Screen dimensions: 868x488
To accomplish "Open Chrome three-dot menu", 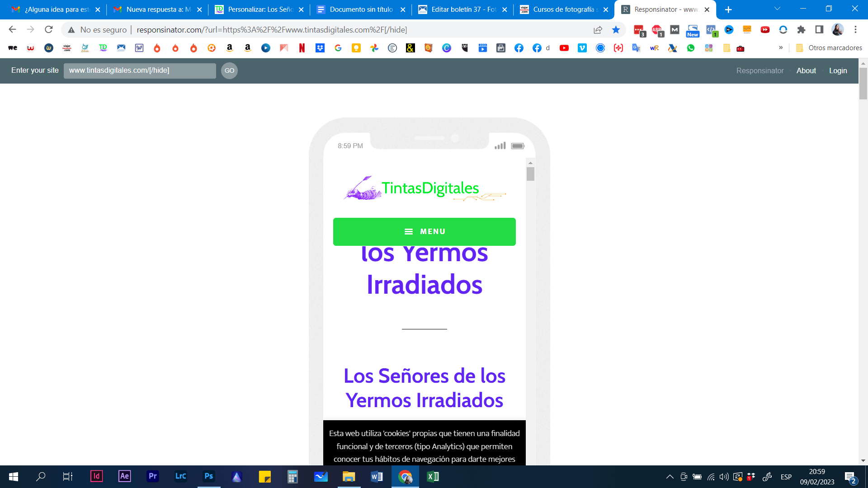I will (855, 29).
